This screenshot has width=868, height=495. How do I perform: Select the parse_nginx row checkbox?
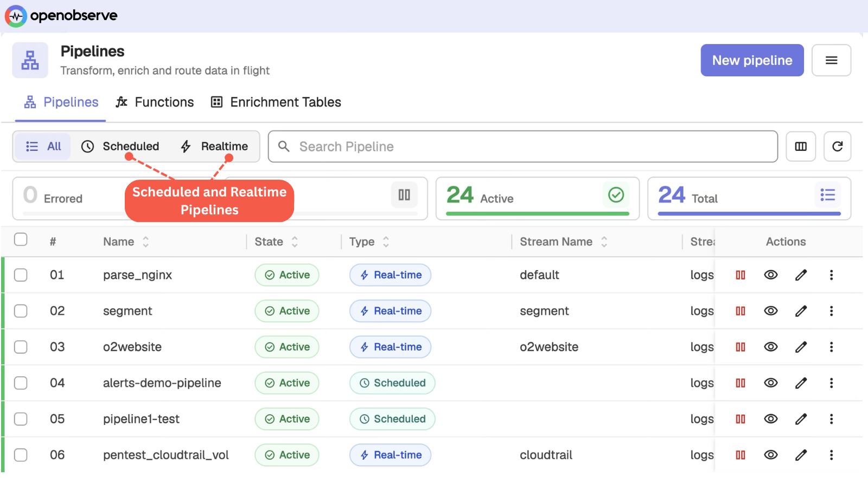tap(21, 275)
